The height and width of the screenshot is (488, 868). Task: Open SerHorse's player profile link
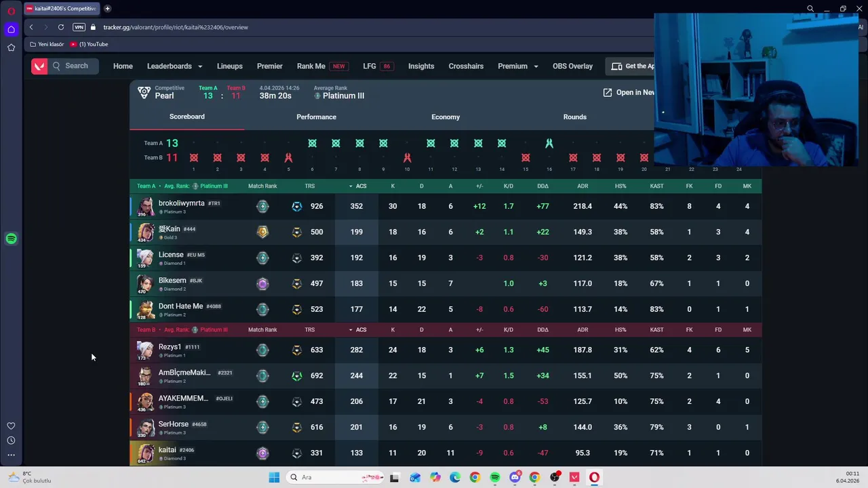[x=173, y=424]
